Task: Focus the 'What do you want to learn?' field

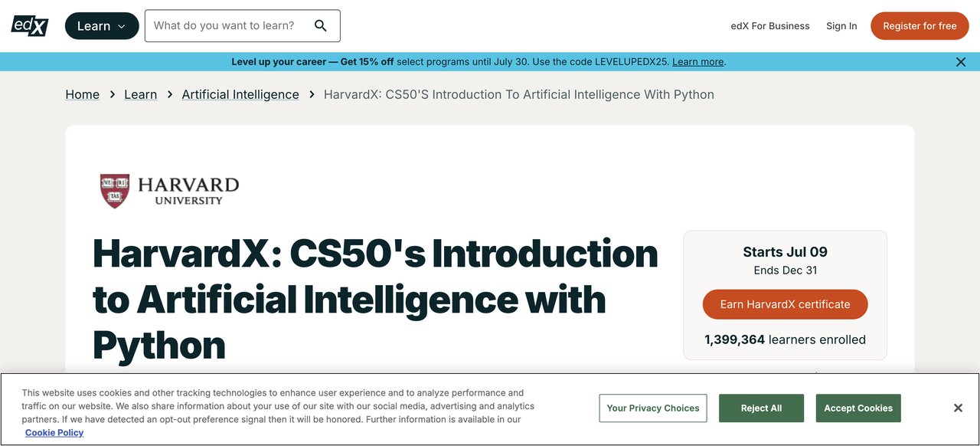Action: click(x=242, y=26)
